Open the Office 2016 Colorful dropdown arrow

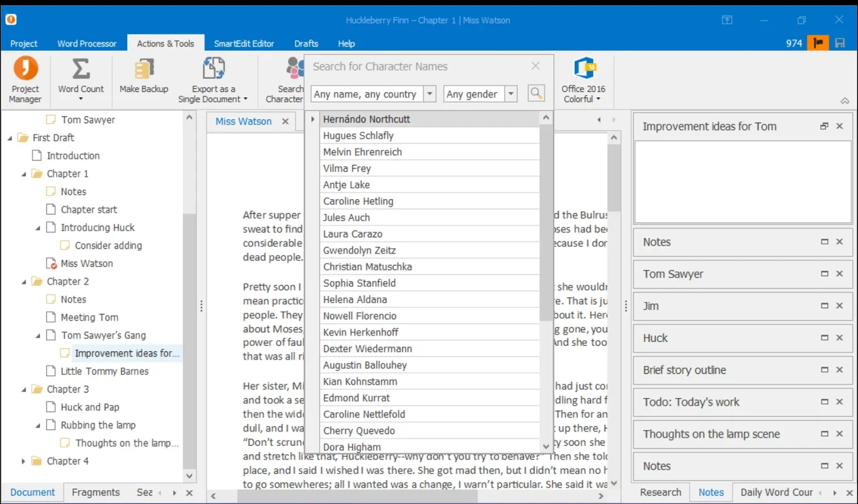click(598, 99)
